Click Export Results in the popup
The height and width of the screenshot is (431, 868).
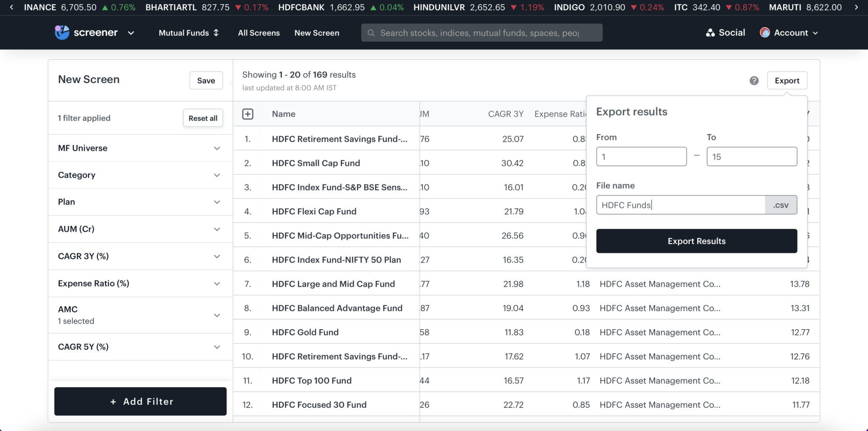click(696, 241)
